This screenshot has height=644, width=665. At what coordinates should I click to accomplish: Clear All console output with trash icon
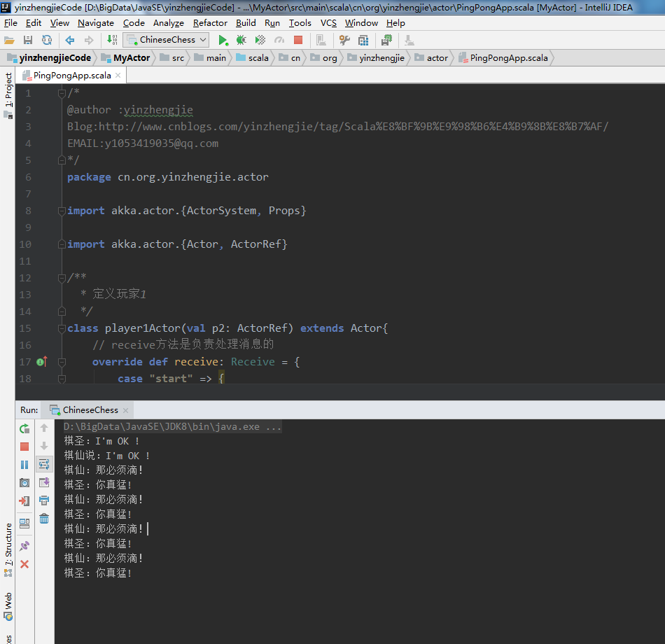(44, 519)
